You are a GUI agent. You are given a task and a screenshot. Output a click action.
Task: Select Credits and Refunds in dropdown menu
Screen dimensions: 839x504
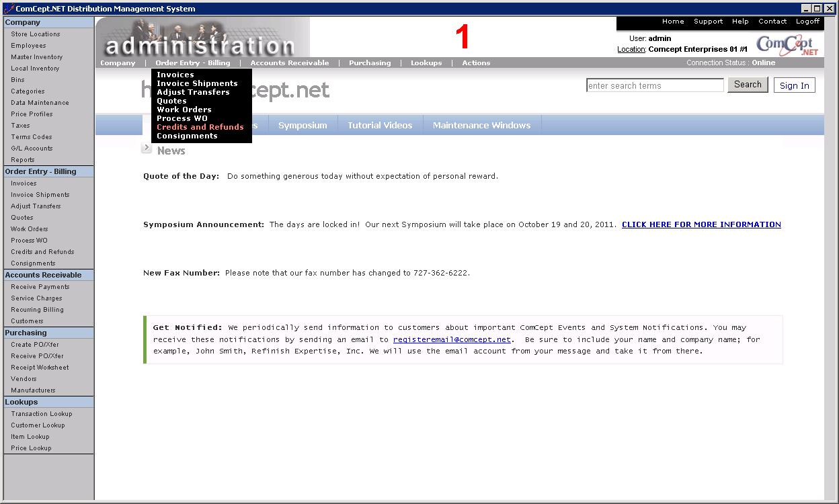(x=200, y=127)
